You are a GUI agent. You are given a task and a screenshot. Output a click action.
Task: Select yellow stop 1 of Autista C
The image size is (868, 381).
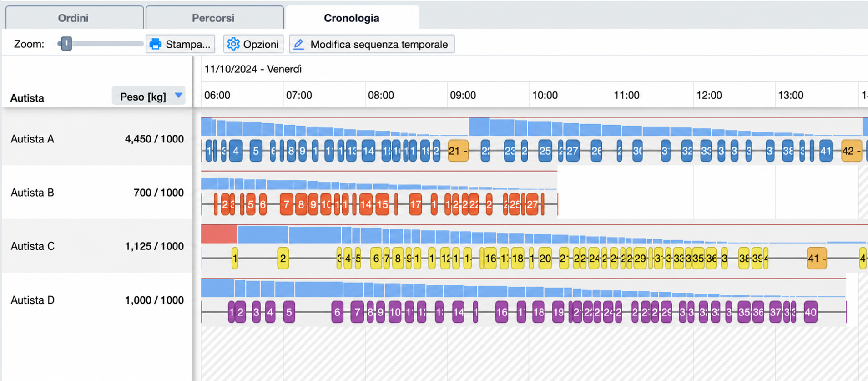[235, 258]
